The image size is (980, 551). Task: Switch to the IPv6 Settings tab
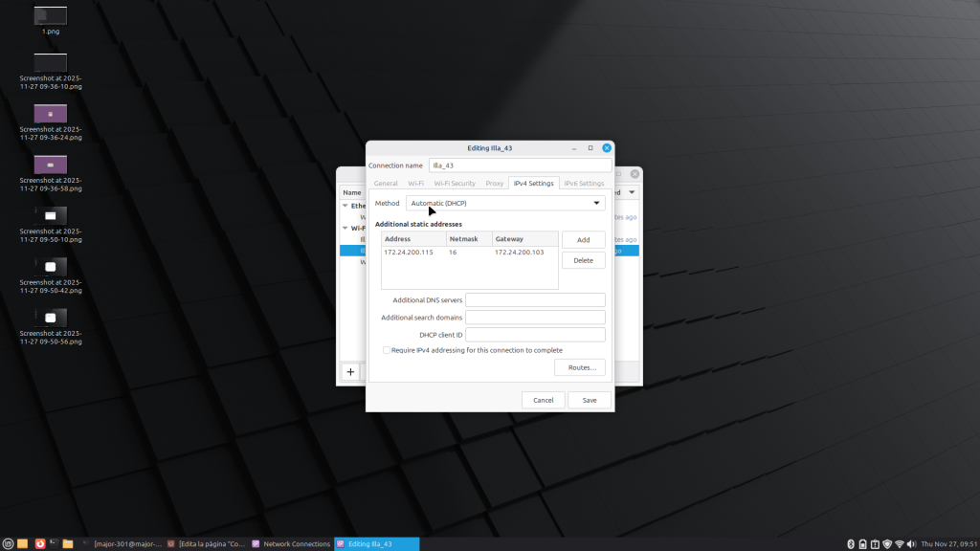point(584,183)
